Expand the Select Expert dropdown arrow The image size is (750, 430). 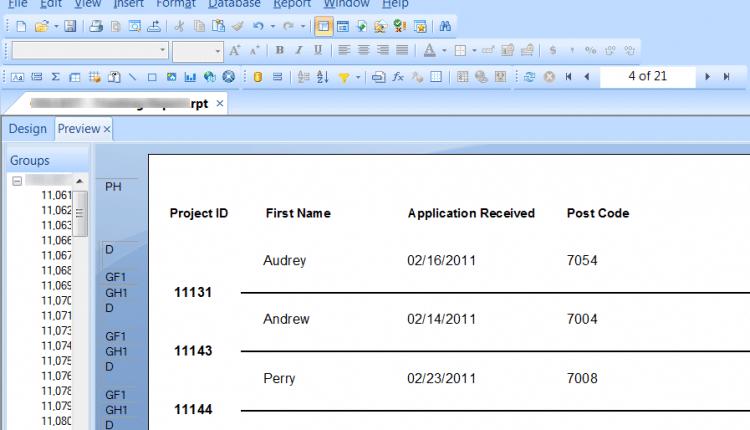pos(358,77)
